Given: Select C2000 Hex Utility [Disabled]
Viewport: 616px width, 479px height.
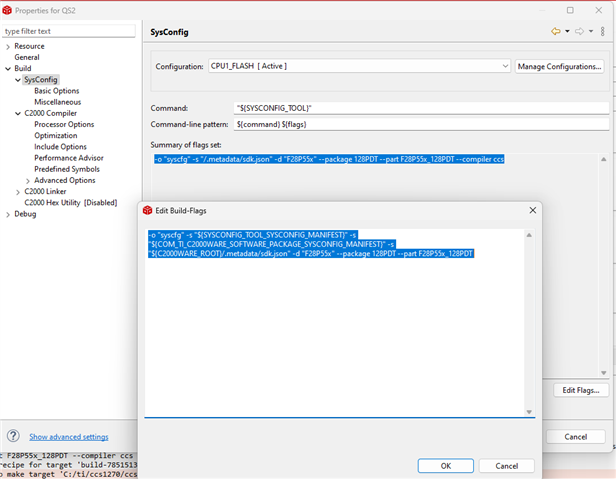Looking at the screenshot, I should pyautogui.click(x=71, y=203).
